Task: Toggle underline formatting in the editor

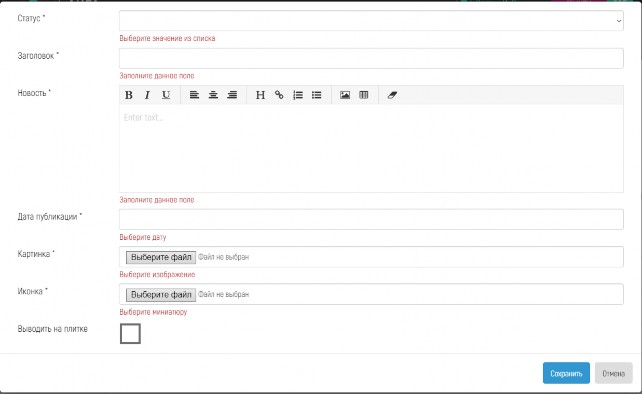Action: (166, 95)
